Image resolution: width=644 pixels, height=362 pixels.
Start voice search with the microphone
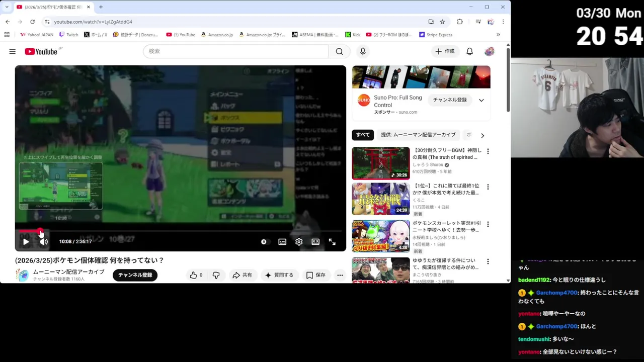pyautogui.click(x=363, y=51)
